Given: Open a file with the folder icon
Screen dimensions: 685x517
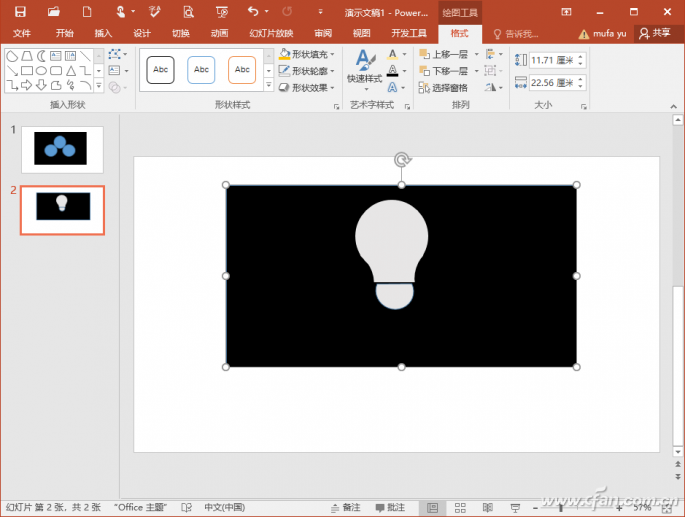Looking at the screenshot, I should click(x=54, y=12).
